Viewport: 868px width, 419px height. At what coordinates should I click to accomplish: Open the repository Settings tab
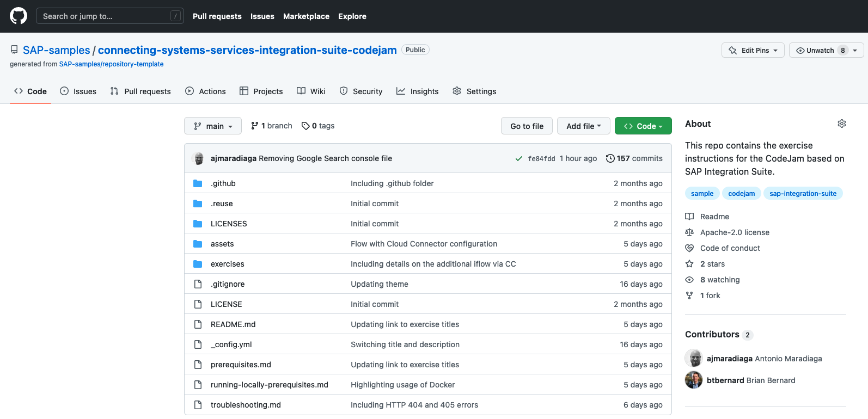point(474,91)
